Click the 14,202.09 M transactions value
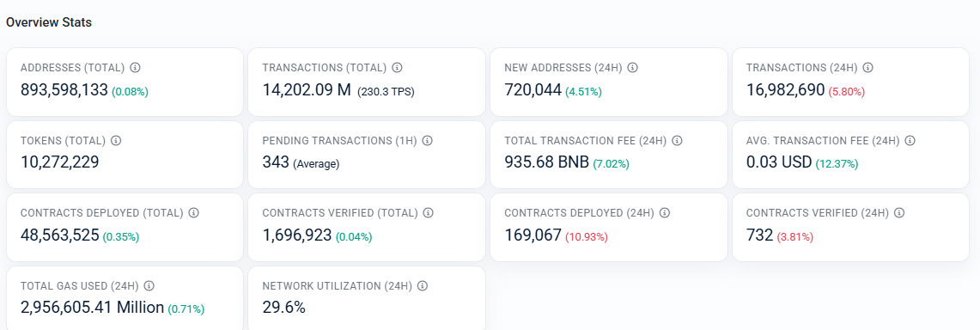 coord(307,90)
